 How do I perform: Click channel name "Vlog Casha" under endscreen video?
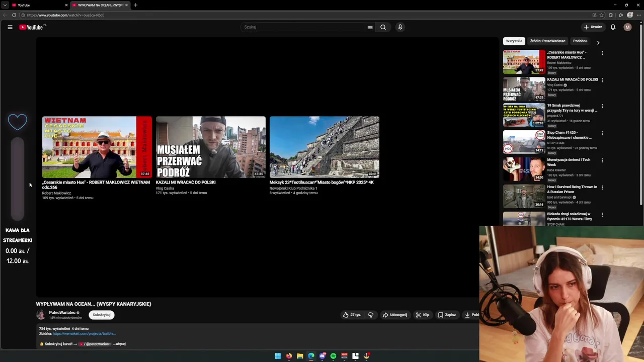click(165, 188)
